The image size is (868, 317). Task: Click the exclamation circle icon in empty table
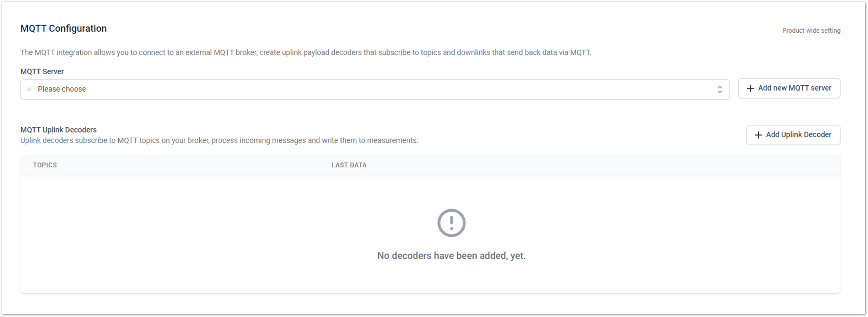click(x=451, y=223)
